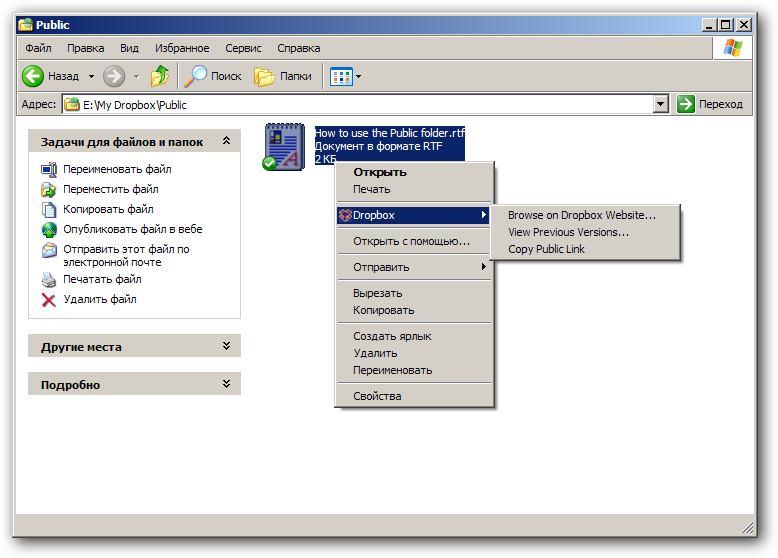778x558 pixels.
Task: Click the red X delete file icon
Action: click(x=49, y=300)
